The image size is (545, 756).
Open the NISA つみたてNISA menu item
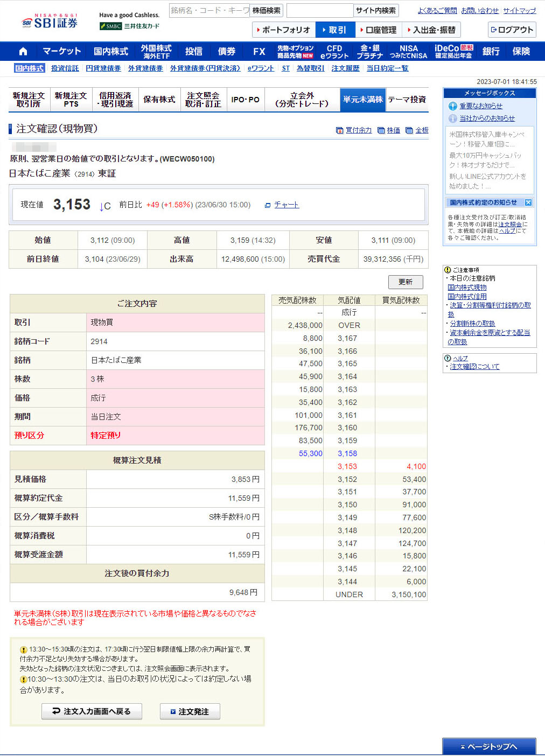point(408,52)
